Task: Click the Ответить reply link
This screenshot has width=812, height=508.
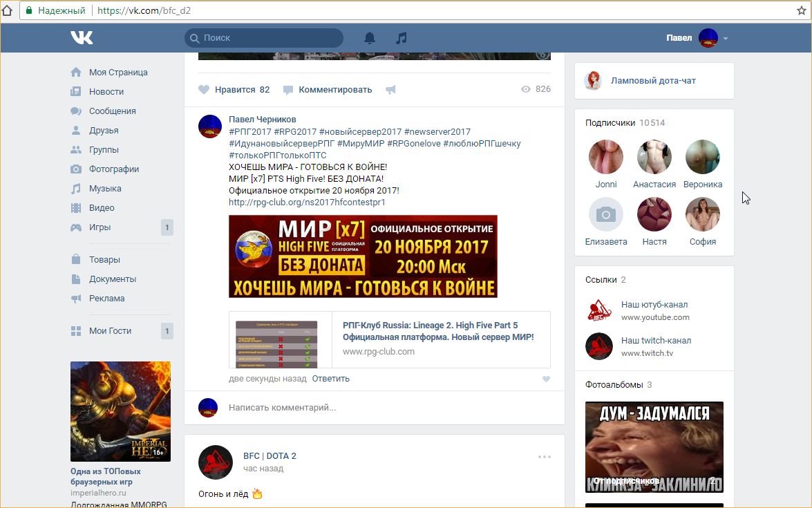Action: click(330, 379)
